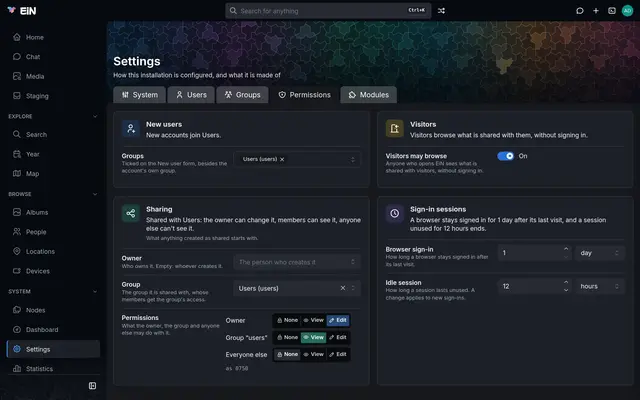Screen dimensions: 640x400
Task: Click the "as 0750" permission code text
Action: click(x=237, y=368)
